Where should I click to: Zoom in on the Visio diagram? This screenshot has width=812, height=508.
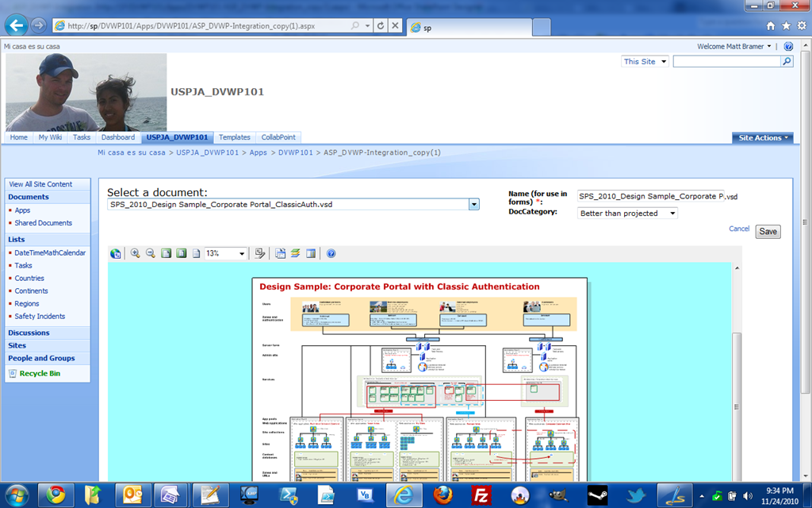135,253
